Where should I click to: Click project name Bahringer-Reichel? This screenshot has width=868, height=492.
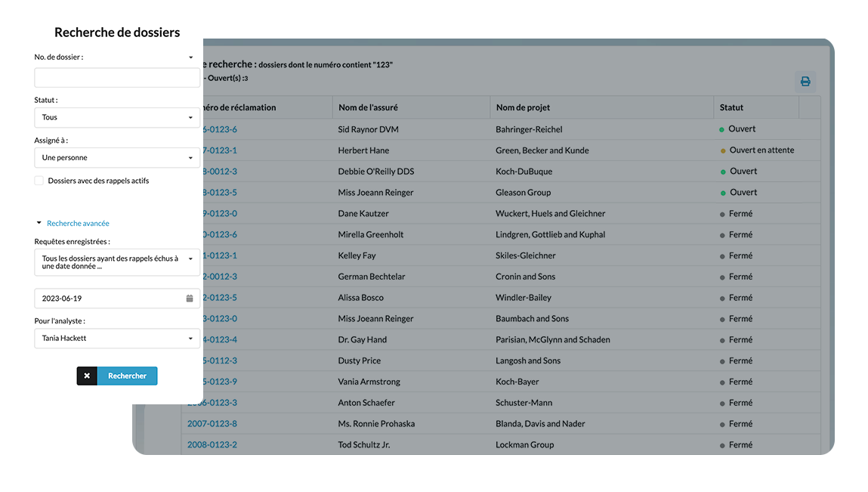(x=529, y=130)
